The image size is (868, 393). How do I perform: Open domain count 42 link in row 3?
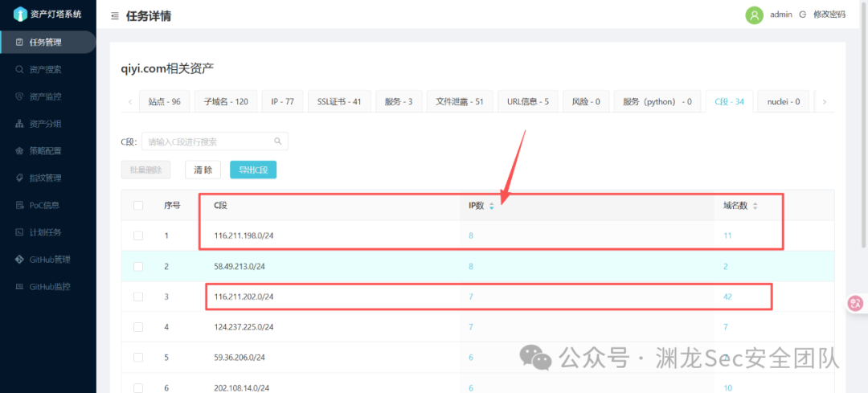[727, 297]
